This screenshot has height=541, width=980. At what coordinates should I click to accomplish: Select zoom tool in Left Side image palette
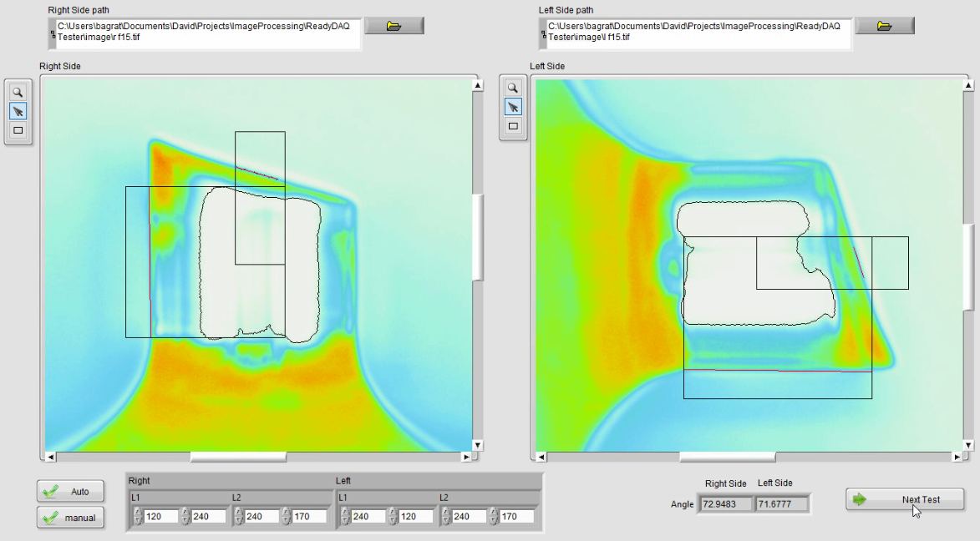513,87
